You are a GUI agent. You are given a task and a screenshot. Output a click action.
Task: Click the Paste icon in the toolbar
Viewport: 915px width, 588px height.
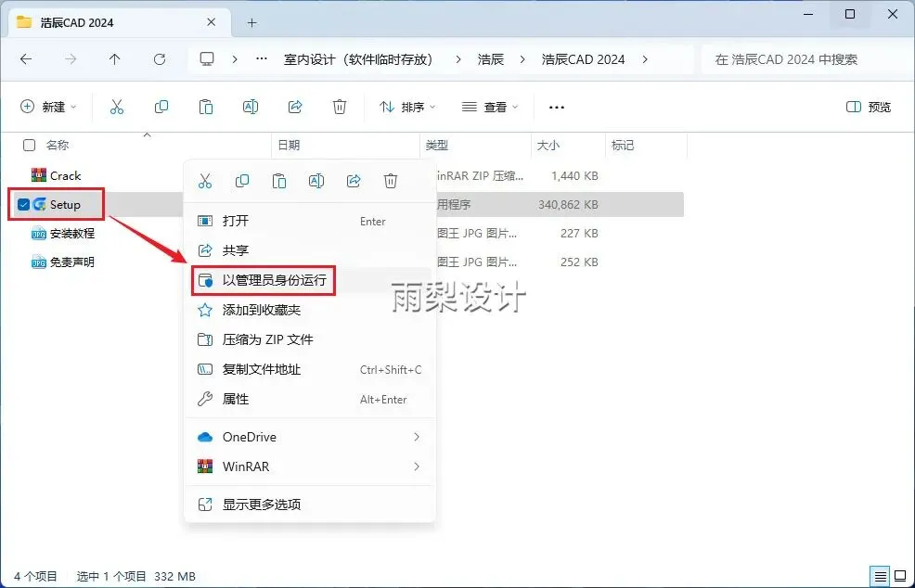(x=206, y=107)
